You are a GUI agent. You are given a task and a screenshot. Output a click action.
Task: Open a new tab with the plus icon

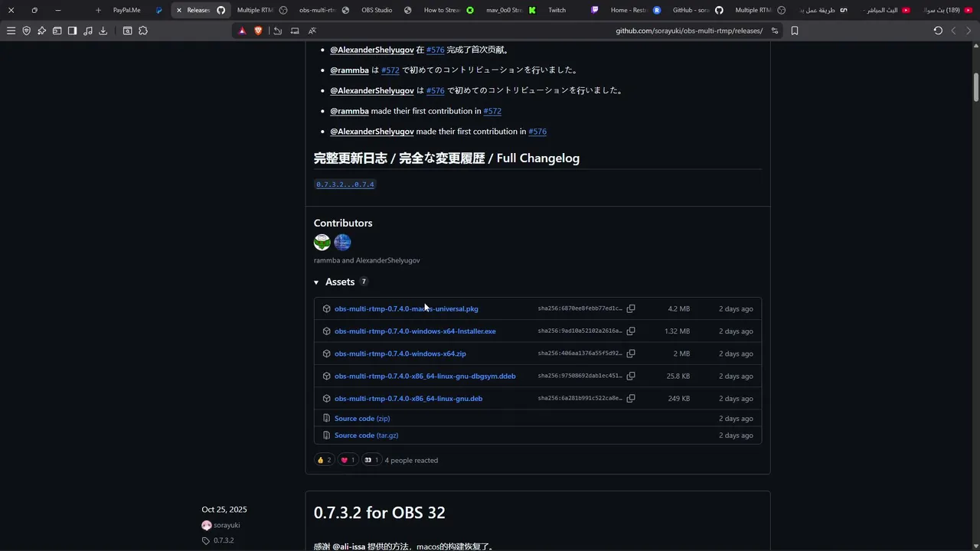point(98,10)
